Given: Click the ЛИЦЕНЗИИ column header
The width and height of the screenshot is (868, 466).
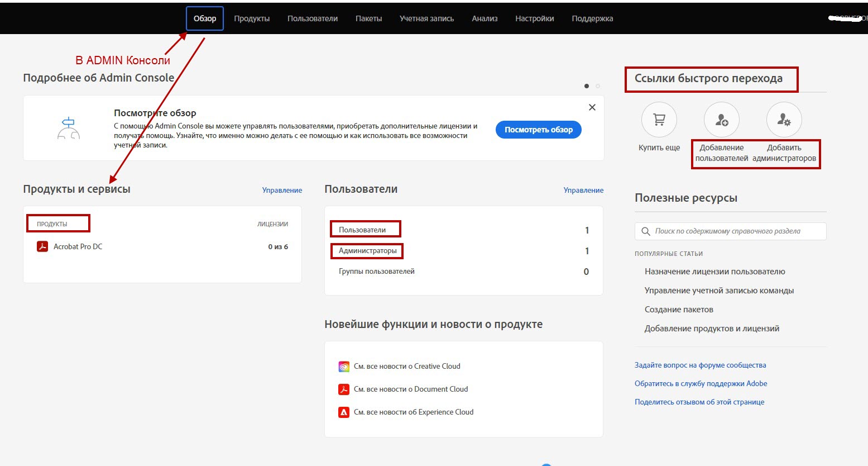Looking at the screenshot, I should [x=272, y=224].
